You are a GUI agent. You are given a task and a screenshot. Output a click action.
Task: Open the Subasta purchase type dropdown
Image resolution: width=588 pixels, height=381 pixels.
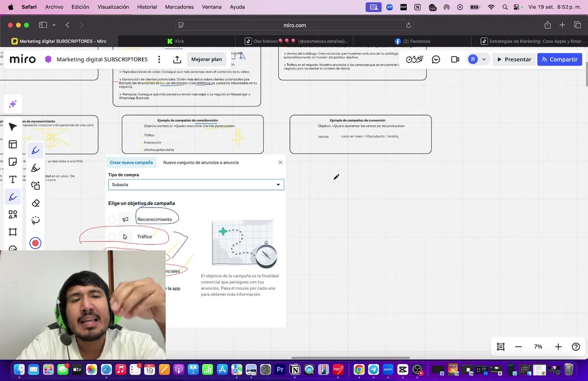click(x=196, y=184)
